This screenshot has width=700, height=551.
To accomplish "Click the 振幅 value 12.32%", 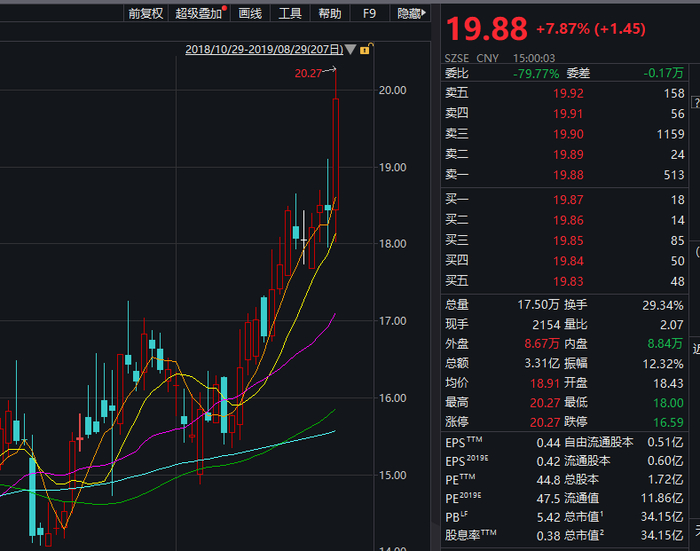I will coord(662,364).
